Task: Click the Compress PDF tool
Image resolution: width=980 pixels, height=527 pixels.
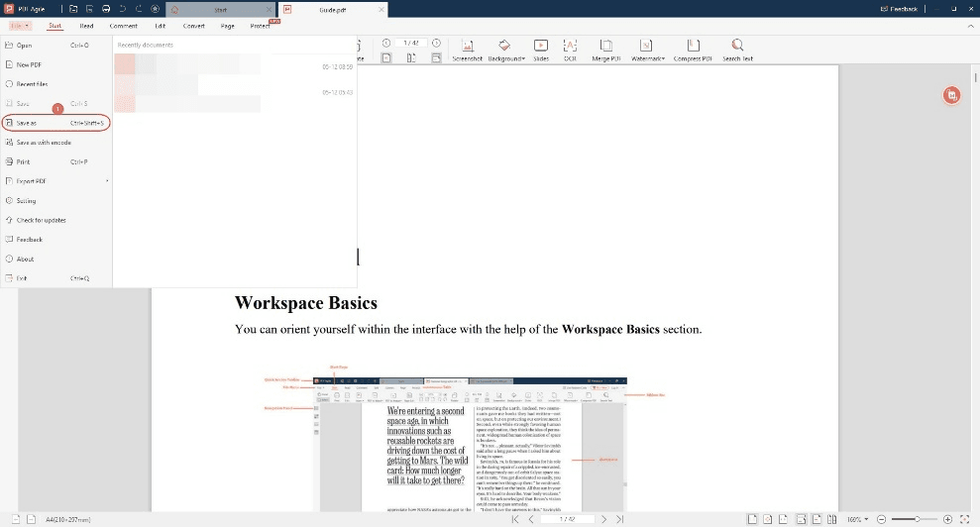Action: (693, 50)
